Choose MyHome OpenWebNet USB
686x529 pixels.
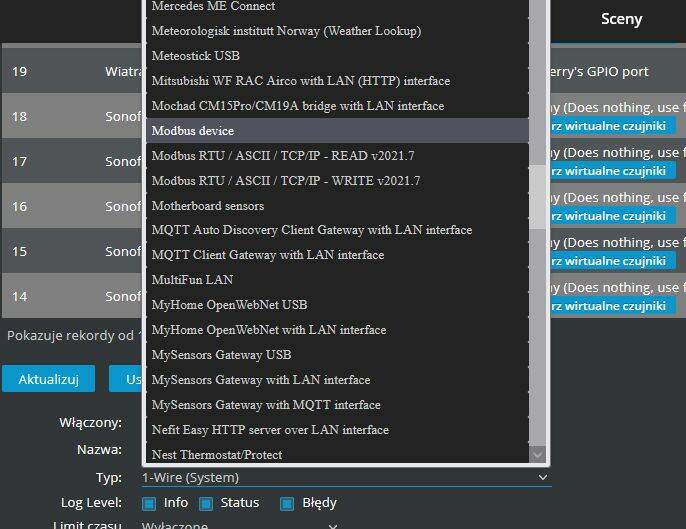pyautogui.click(x=337, y=305)
